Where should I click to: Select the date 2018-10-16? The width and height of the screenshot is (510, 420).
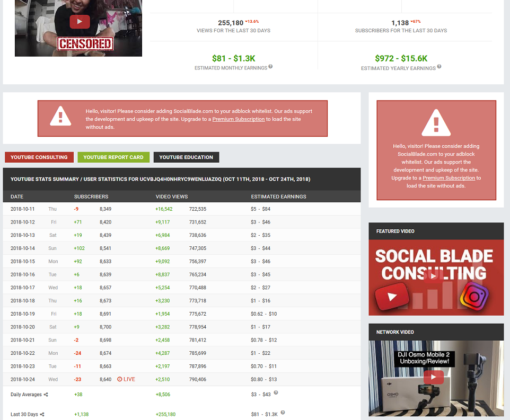[22, 274]
